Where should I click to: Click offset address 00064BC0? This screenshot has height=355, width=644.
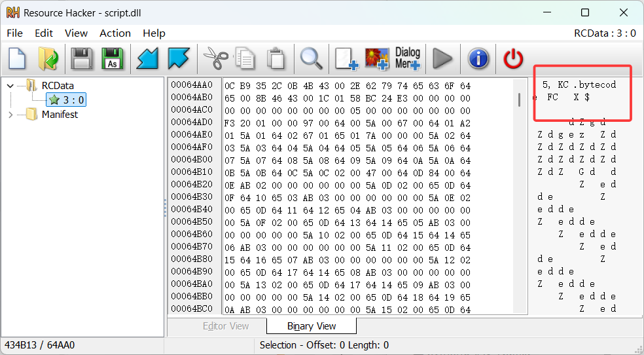point(192,308)
